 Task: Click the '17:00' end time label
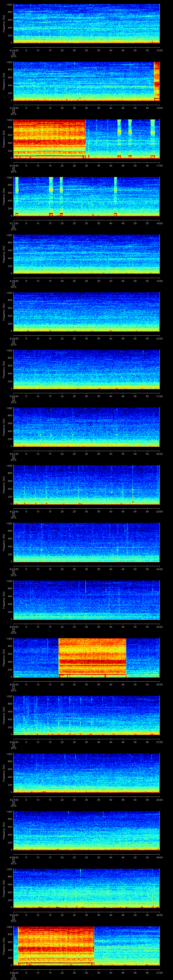tap(159, 166)
